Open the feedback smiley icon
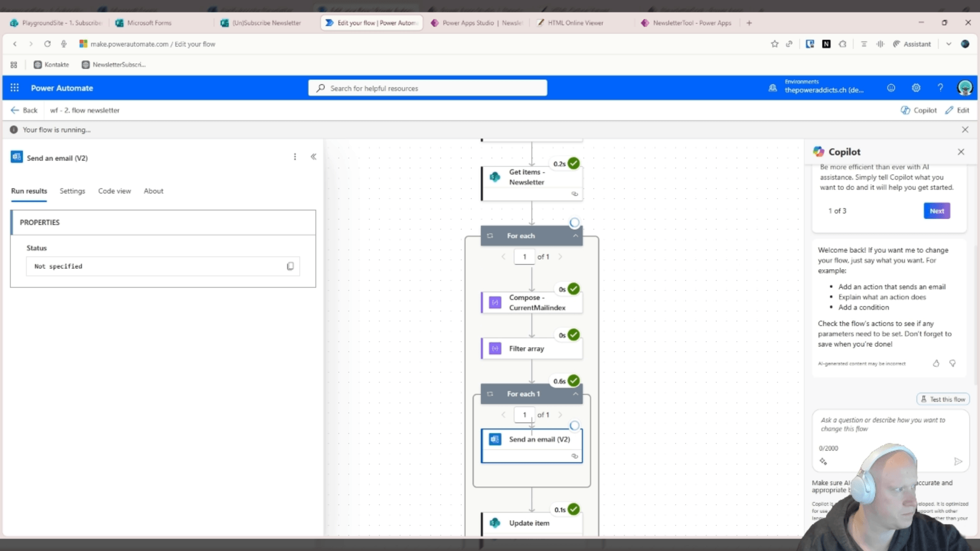 [891, 88]
